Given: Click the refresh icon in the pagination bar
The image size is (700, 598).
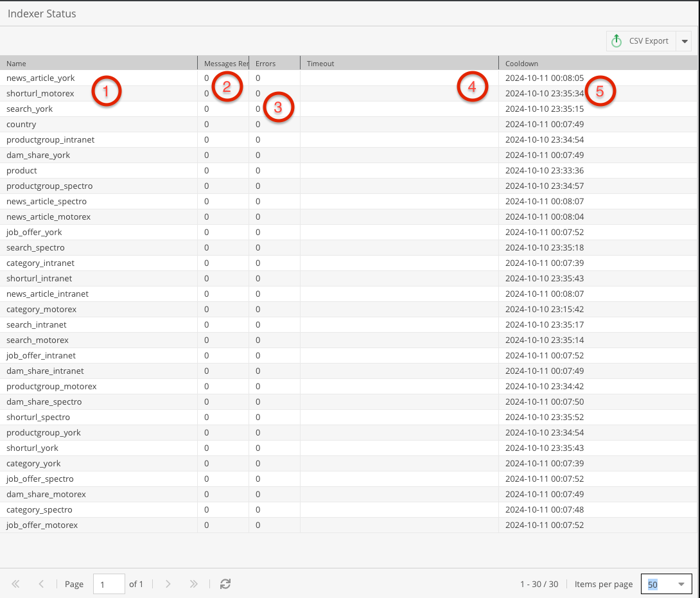Looking at the screenshot, I should (225, 584).
